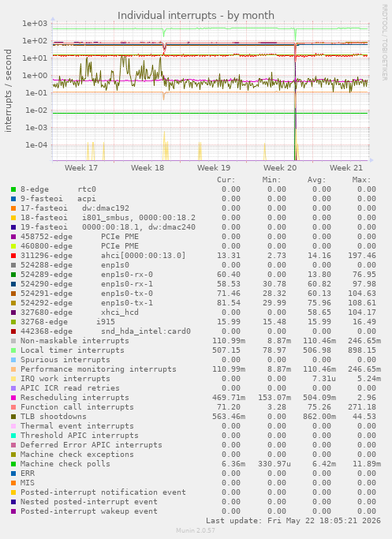Click the graph title Individual interrupts - by month
The image size is (392, 539).
(196, 16)
